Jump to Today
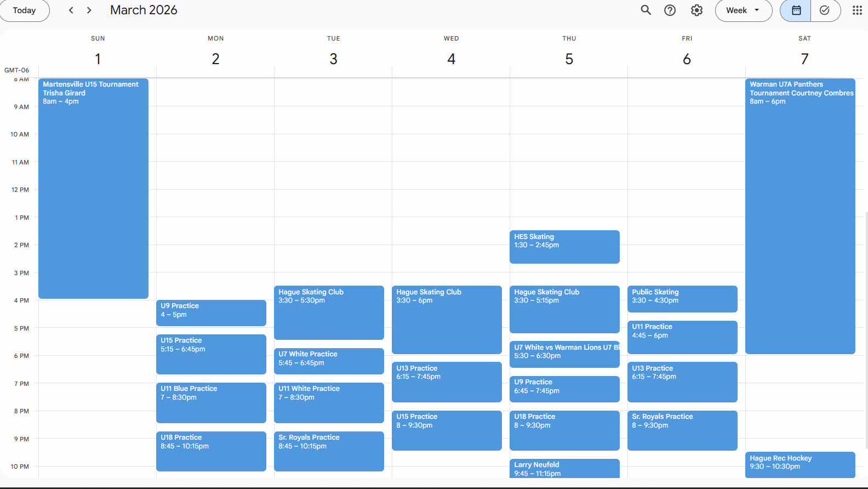Viewport: 868px width, 489px height. tap(24, 10)
